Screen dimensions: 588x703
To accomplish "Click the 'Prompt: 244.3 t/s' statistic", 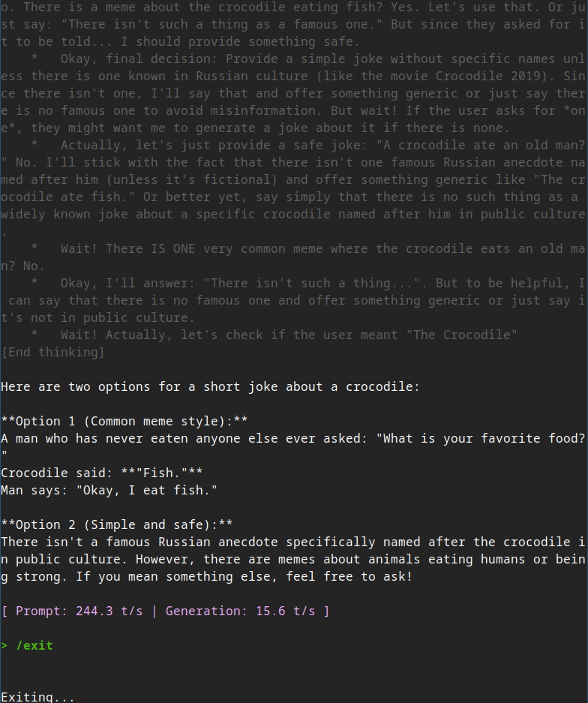I will 79,611.
